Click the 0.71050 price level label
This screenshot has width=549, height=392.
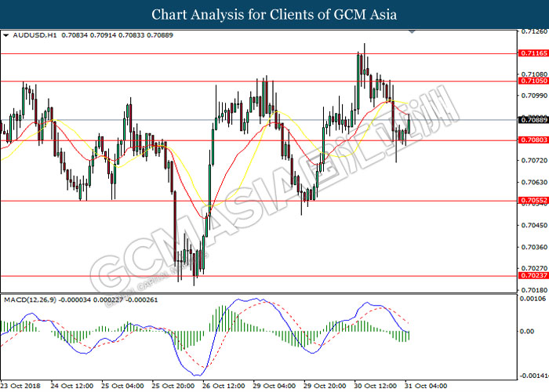click(533, 81)
